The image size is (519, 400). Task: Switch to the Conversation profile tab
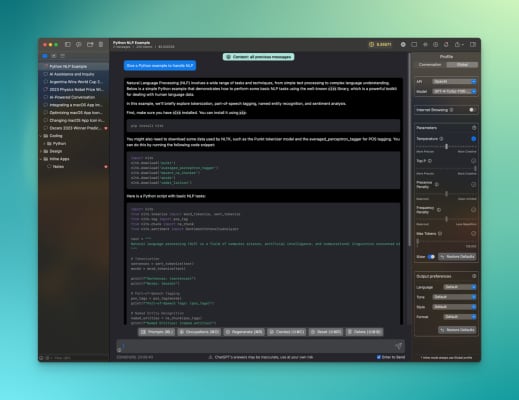430,65
